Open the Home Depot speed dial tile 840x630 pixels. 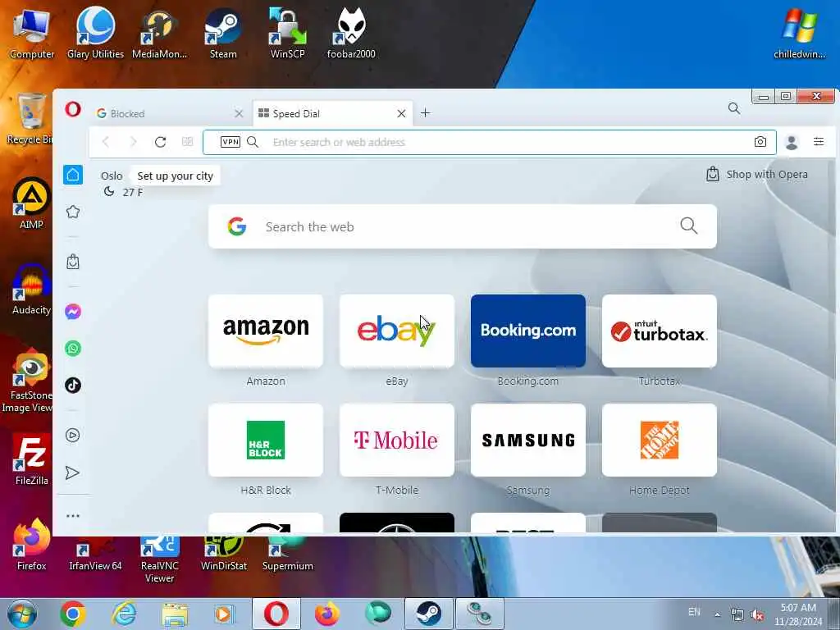pos(660,440)
